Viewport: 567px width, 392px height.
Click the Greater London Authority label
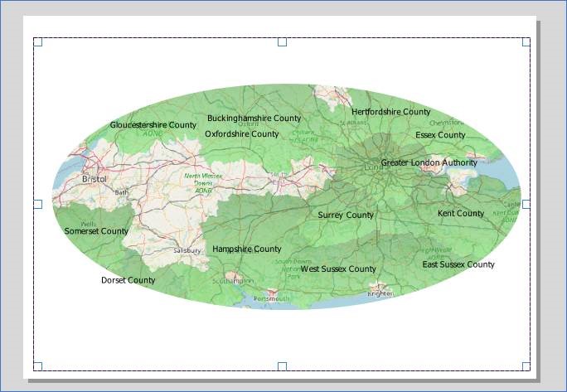point(429,162)
